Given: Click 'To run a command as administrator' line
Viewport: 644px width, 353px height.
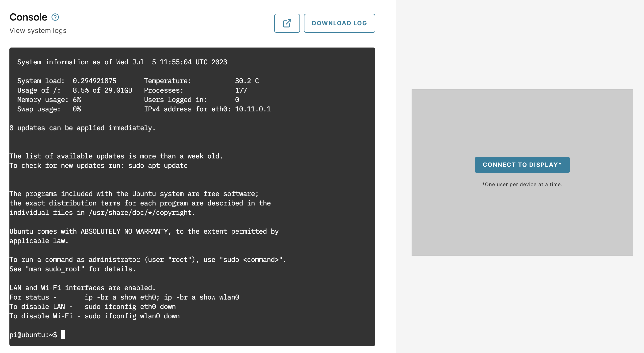Looking at the screenshot, I should [148, 260].
